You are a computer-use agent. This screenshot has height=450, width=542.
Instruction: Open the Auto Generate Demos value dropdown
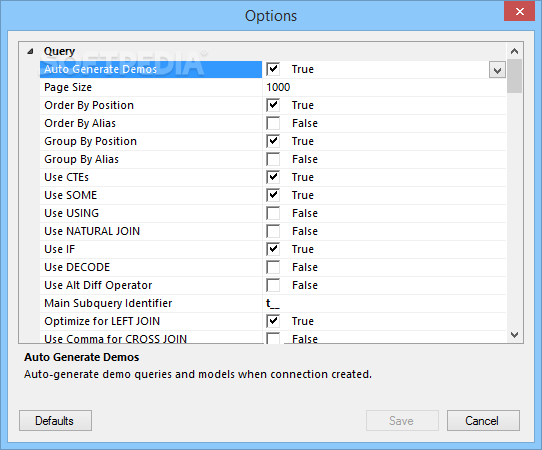(497, 70)
